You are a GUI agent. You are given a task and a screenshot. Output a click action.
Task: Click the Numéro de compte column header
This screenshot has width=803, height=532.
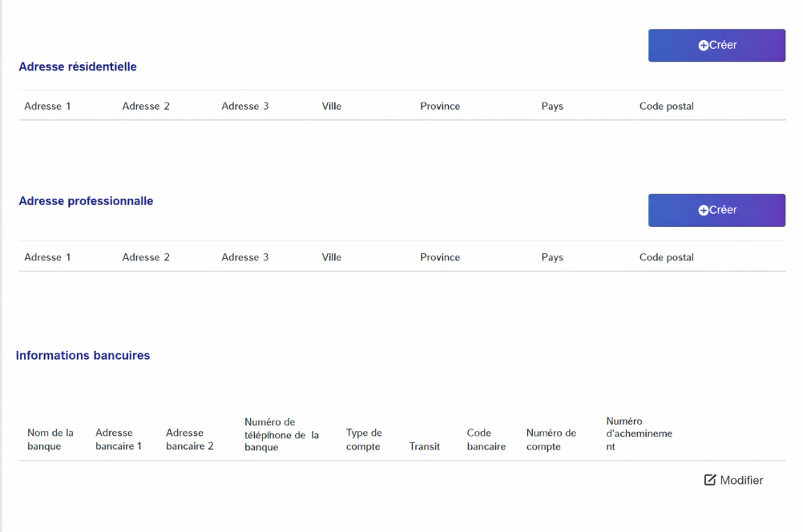[x=551, y=439]
